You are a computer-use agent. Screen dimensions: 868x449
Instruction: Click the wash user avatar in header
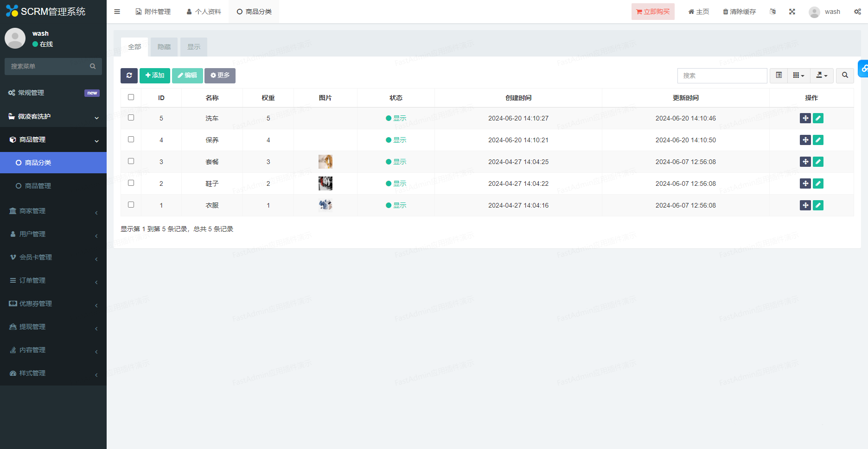(814, 12)
